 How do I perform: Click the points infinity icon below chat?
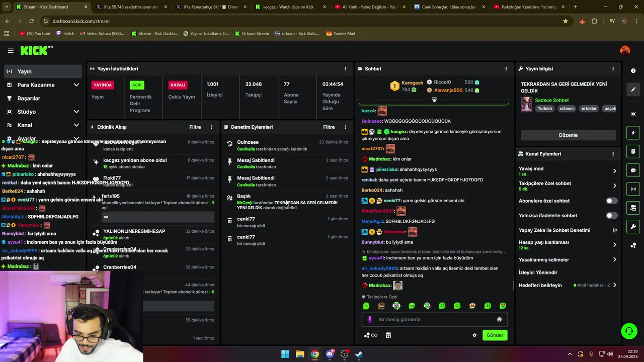[371, 335]
